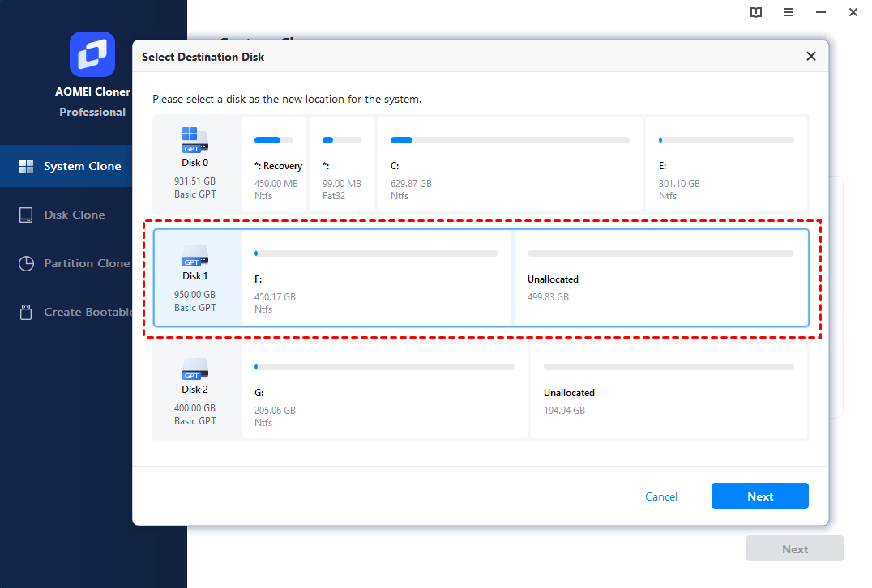This screenshot has height=588, width=872.
Task: Select the F: 450.17 GB partition
Action: point(377,278)
